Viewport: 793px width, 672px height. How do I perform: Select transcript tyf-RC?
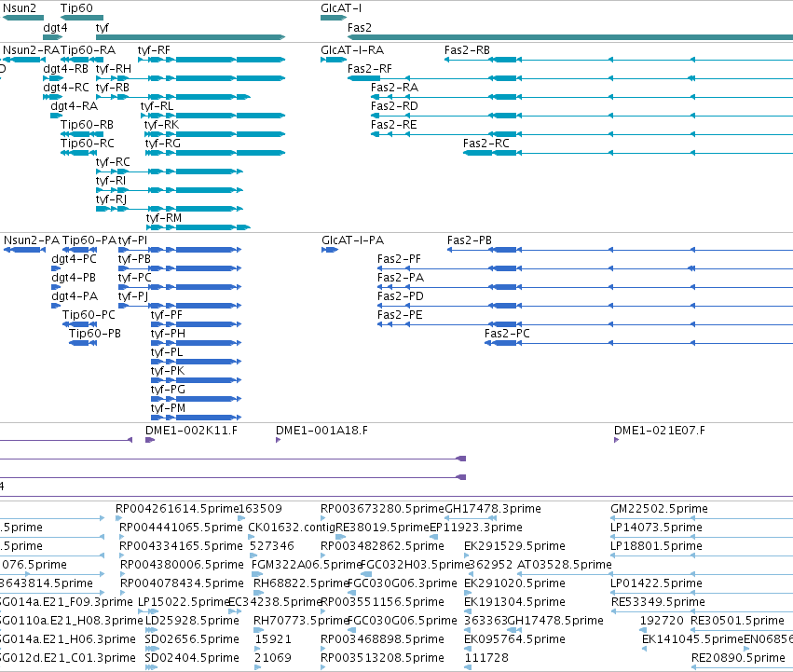(x=113, y=162)
